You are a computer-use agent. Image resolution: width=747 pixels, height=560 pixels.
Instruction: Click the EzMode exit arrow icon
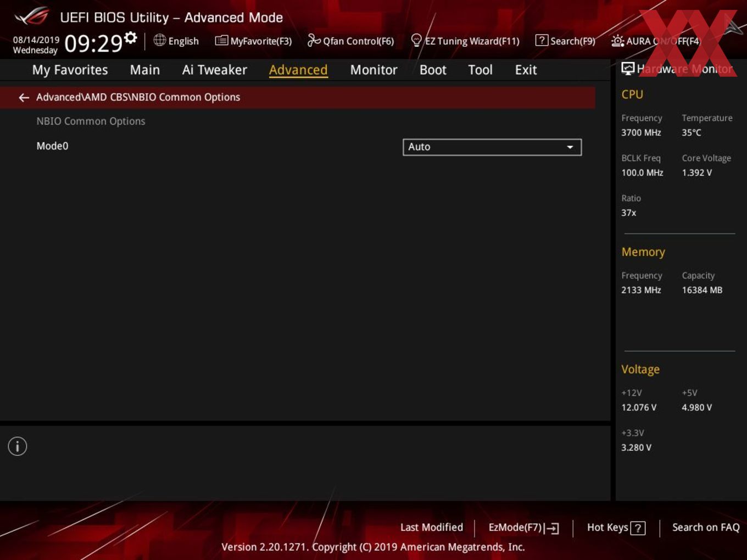coord(552,528)
